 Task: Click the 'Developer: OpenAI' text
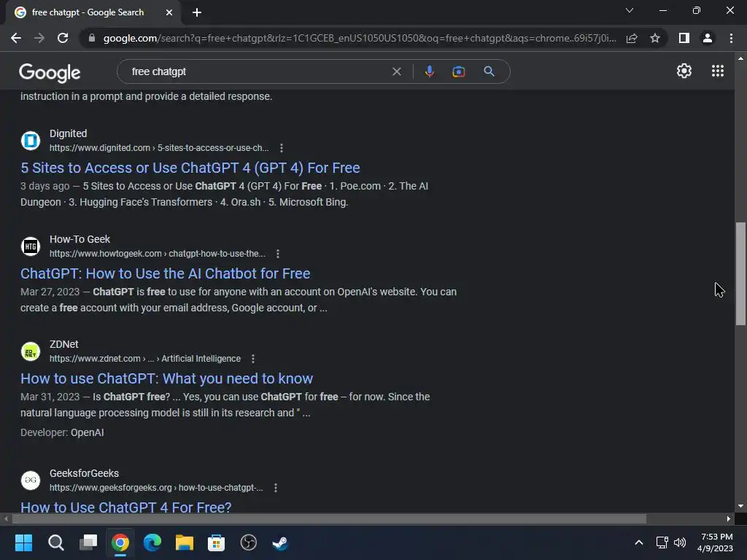62,432
